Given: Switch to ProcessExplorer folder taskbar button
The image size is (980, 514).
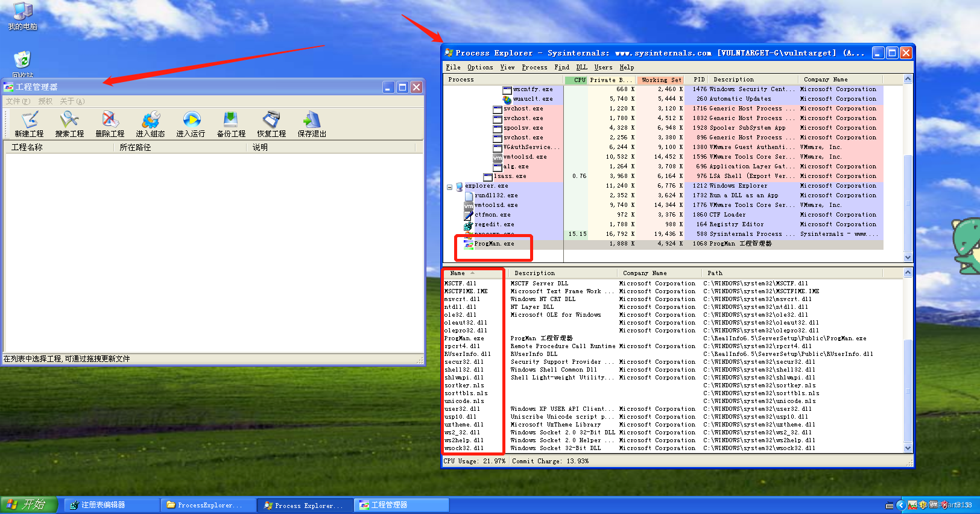Looking at the screenshot, I should click(x=208, y=505).
